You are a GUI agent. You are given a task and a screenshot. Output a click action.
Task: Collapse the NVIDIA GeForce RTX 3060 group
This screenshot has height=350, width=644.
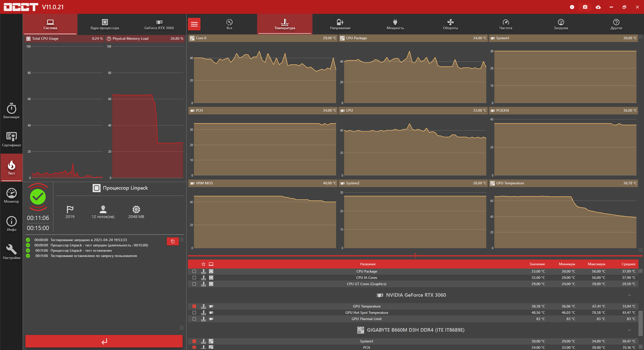(x=629, y=295)
